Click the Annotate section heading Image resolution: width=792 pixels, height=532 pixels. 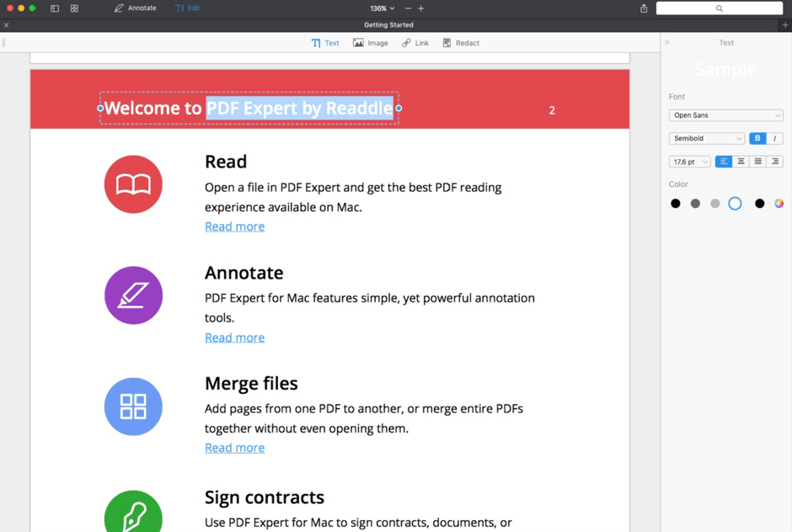(x=244, y=273)
